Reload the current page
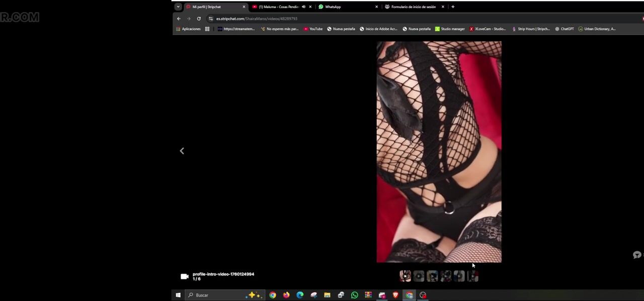The height and width of the screenshot is (301, 644). pos(199,19)
